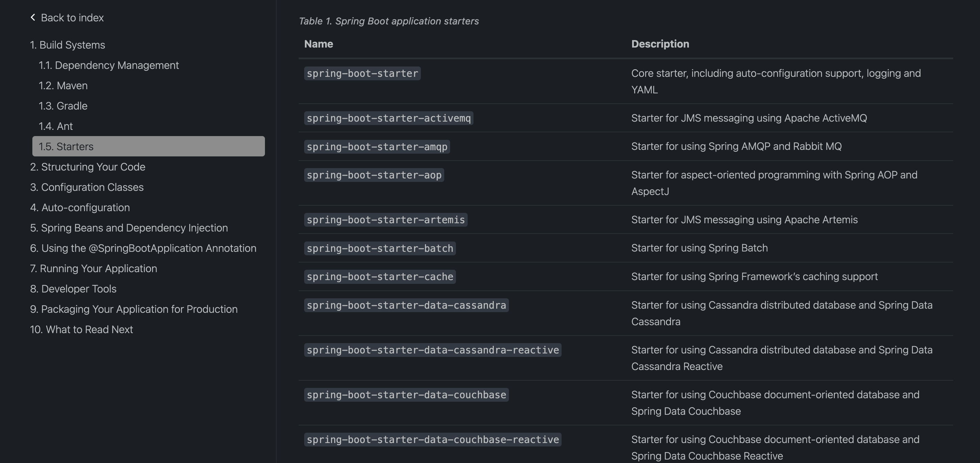980x463 pixels.
Task: Select 9. Packaging Your Application for Production
Action: [x=134, y=309]
